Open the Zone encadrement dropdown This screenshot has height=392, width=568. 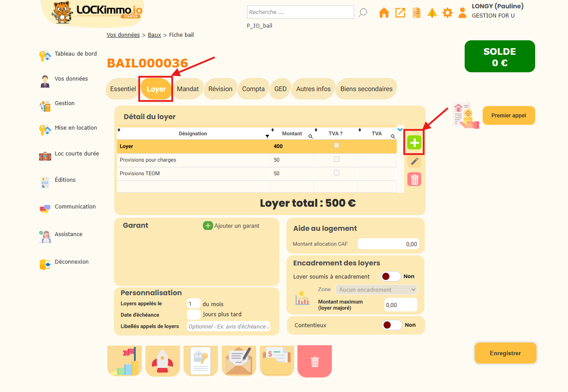click(376, 290)
